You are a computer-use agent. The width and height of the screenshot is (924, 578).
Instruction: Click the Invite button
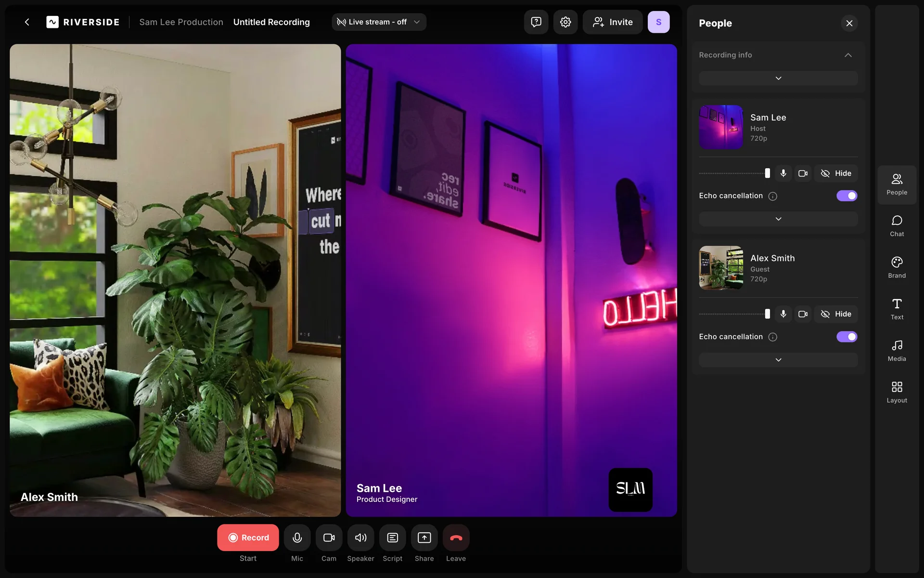(x=612, y=22)
